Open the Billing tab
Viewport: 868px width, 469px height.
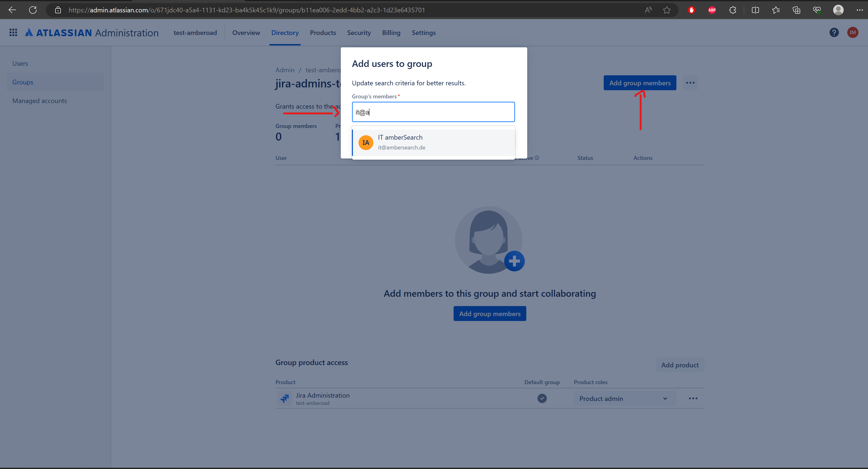click(x=391, y=33)
